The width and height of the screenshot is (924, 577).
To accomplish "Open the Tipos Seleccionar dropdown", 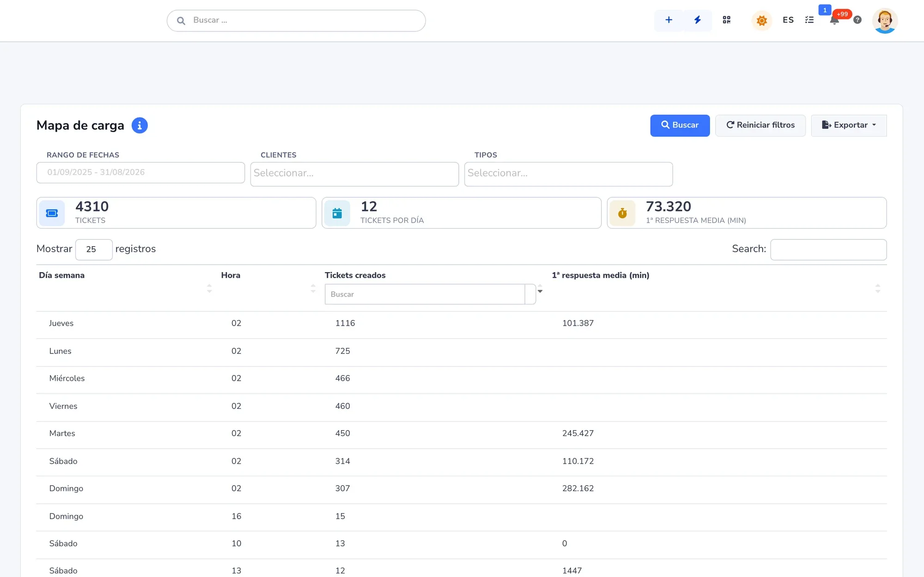I will coord(568,174).
